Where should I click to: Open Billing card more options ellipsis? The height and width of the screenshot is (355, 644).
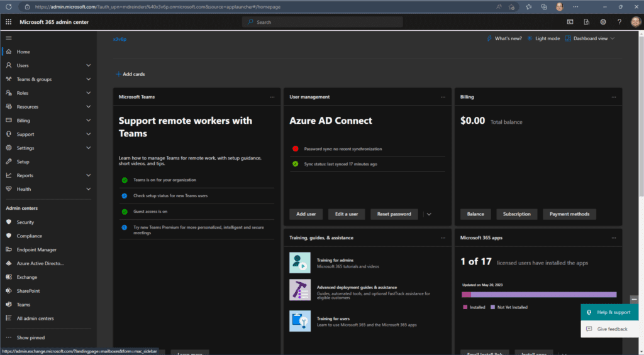click(x=614, y=97)
